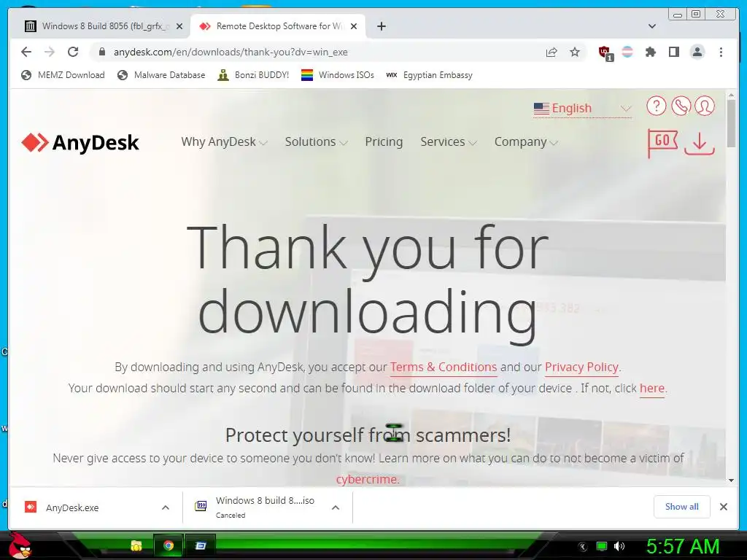Open Chrome's three-dot menu
747x560 pixels.
click(x=721, y=52)
